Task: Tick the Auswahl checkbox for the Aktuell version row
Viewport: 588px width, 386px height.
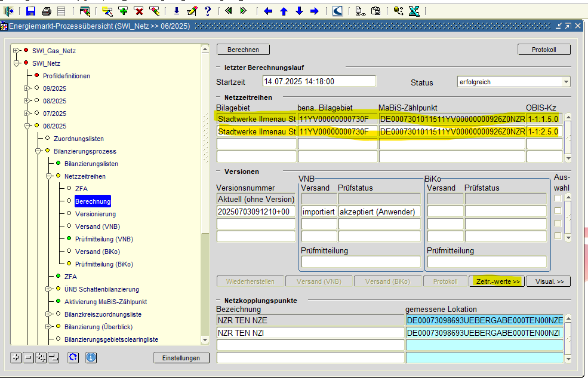Action: pyautogui.click(x=558, y=198)
